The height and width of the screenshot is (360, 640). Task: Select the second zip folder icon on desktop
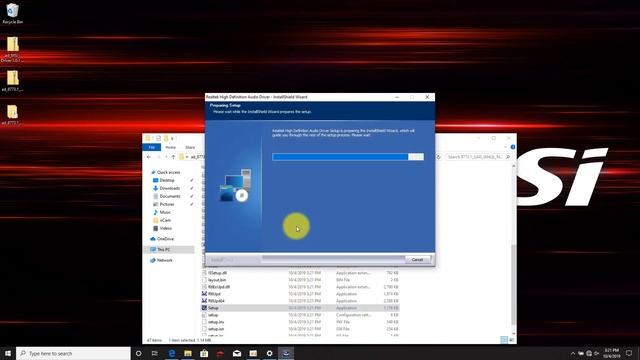tap(12, 81)
